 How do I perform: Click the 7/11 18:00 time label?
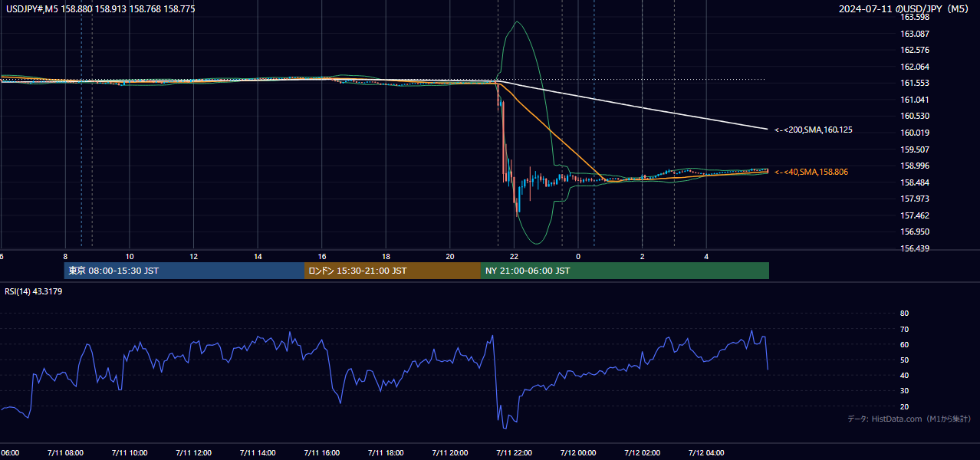[x=386, y=452]
